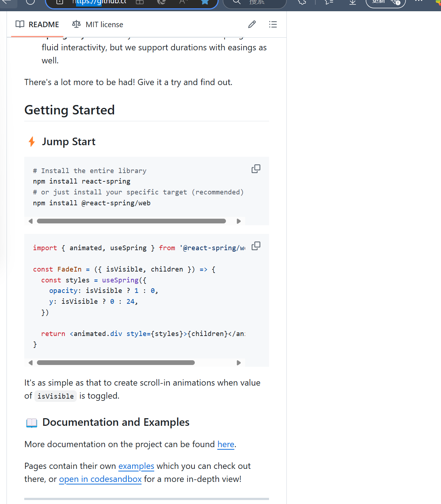Viewport: 441px width, 504px height.
Task: Click the browser search box
Action: [255, 2]
